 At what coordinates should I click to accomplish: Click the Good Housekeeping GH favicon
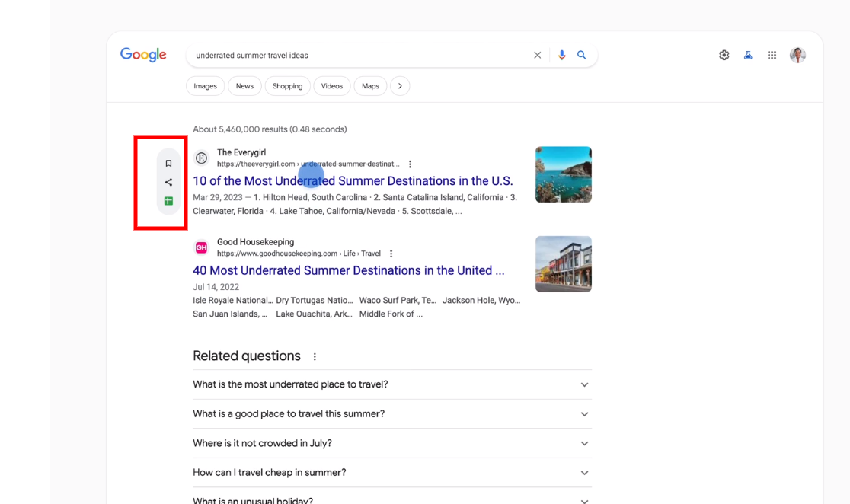click(201, 247)
